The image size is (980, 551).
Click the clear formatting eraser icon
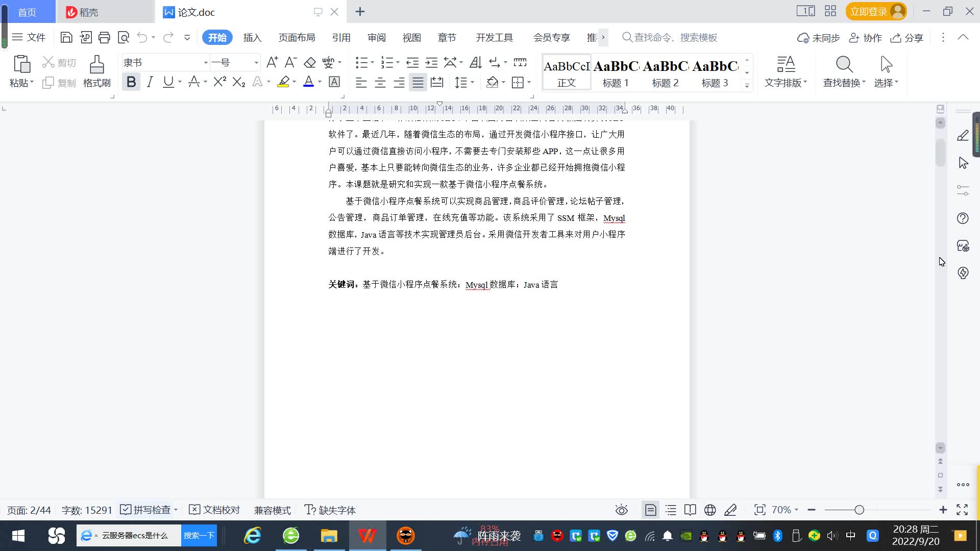coord(310,63)
